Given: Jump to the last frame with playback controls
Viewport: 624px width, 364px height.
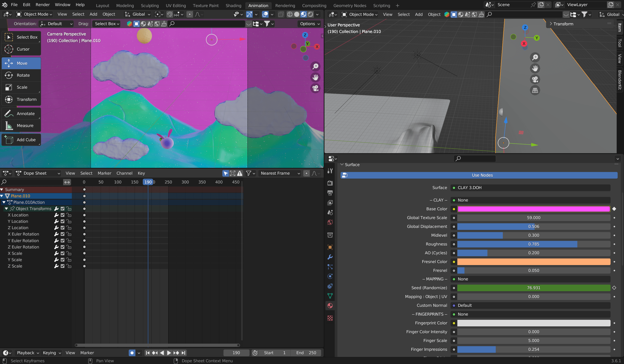Looking at the screenshot, I should pyautogui.click(x=183, y=353).
